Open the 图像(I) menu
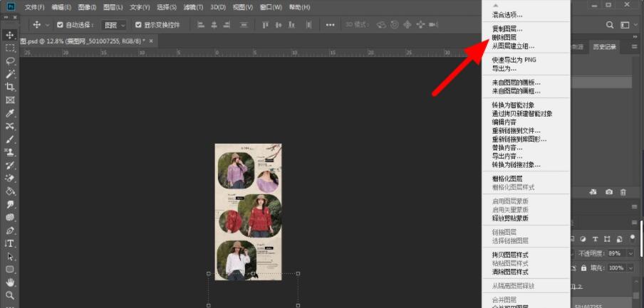 click(x=87, y=7)
